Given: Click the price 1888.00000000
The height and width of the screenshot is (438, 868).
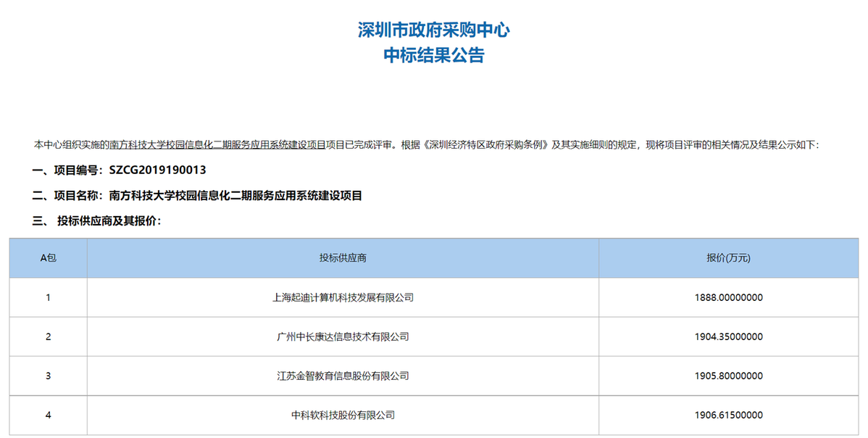Looking at the screenshot, I should coord(728,297).
